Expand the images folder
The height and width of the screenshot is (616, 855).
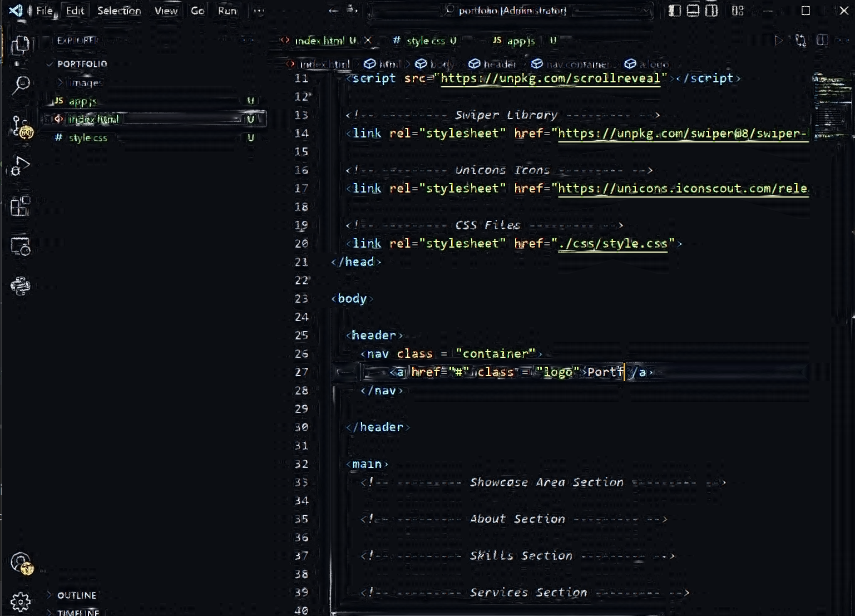pos(84,82)
